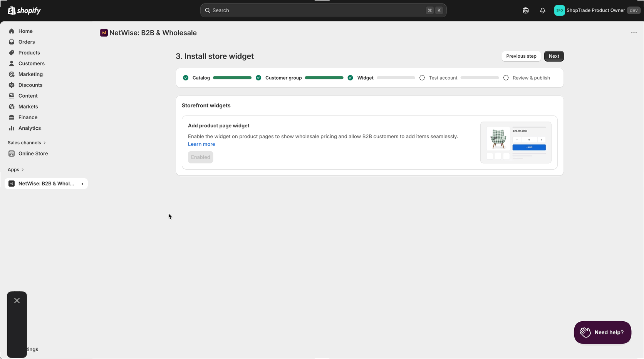Open the notifications bell
This screenshot has height=359, width=644.
click(x=543, y=10)
